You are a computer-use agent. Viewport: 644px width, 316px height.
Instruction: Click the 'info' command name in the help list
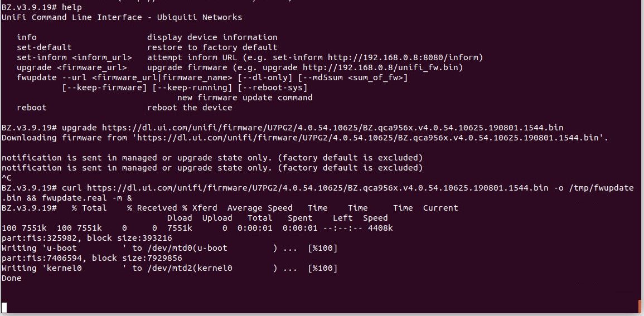[x=26, y=37]
